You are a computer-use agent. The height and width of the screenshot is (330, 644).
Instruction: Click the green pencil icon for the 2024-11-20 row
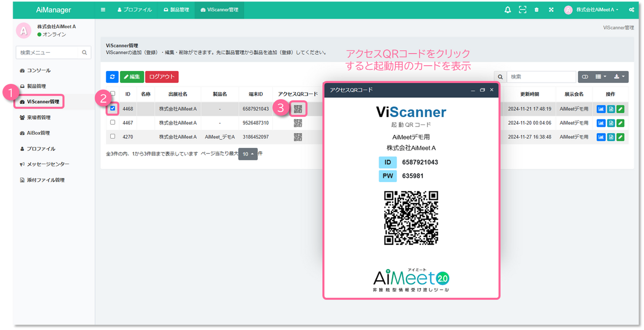[620, 123]
